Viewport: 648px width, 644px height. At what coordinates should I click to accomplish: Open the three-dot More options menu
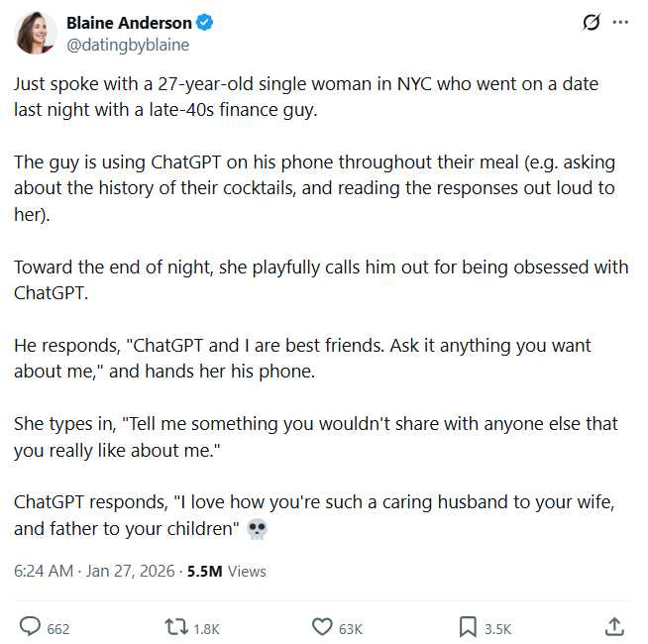click(621, 23)
